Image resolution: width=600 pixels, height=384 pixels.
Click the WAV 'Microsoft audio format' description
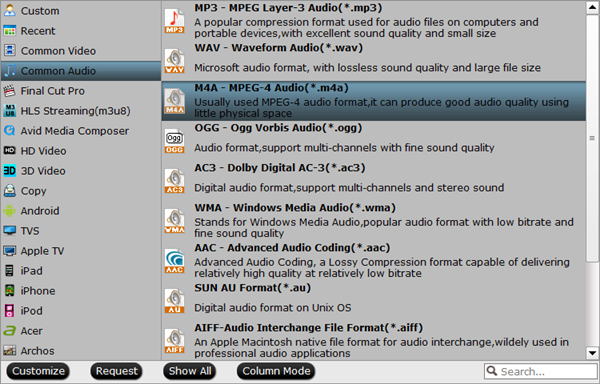point(367,68)
